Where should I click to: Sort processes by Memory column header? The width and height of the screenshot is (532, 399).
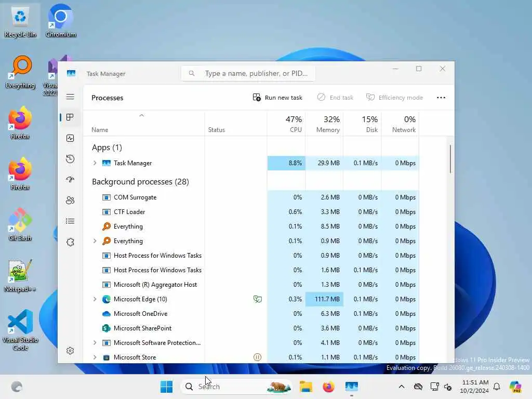324,124
